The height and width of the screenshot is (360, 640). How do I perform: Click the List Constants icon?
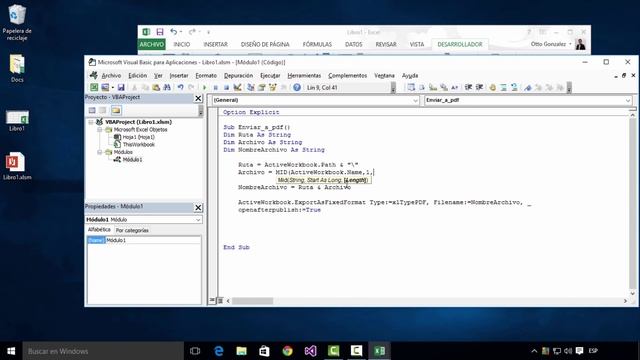pos(422,87)
